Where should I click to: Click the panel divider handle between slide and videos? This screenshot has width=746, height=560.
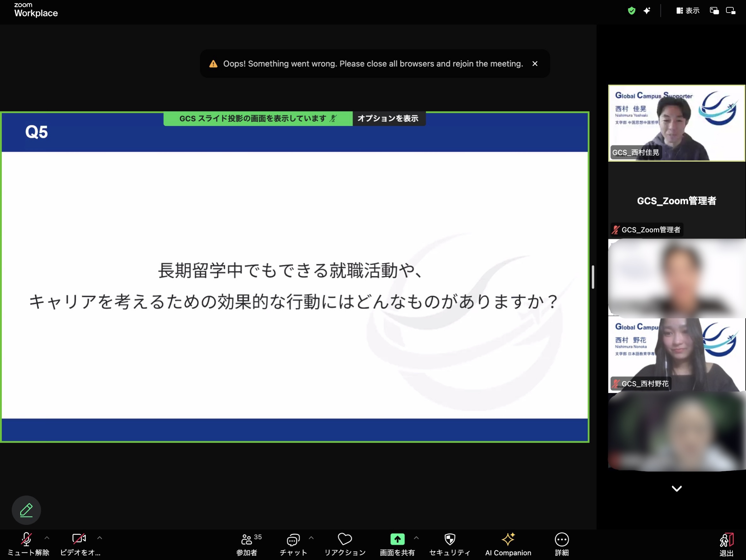coord(593,277)
